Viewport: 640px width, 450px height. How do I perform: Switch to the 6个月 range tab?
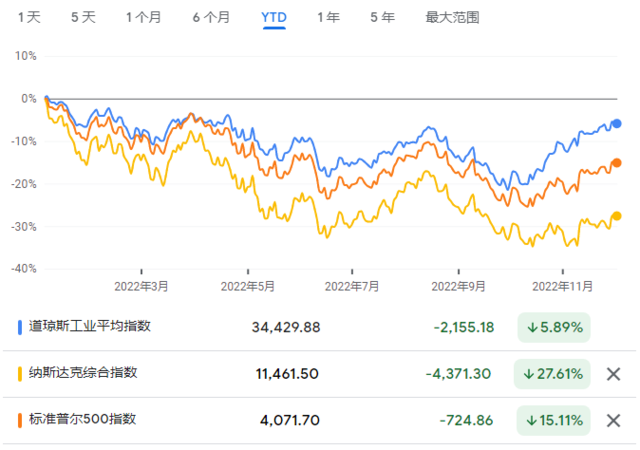coord(211,18)
